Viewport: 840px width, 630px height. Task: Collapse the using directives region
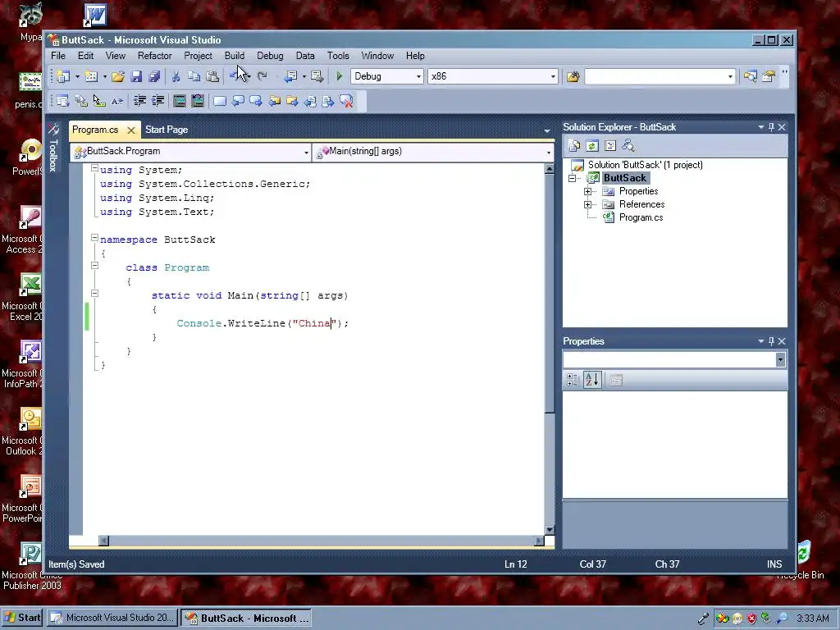point(95,167)
